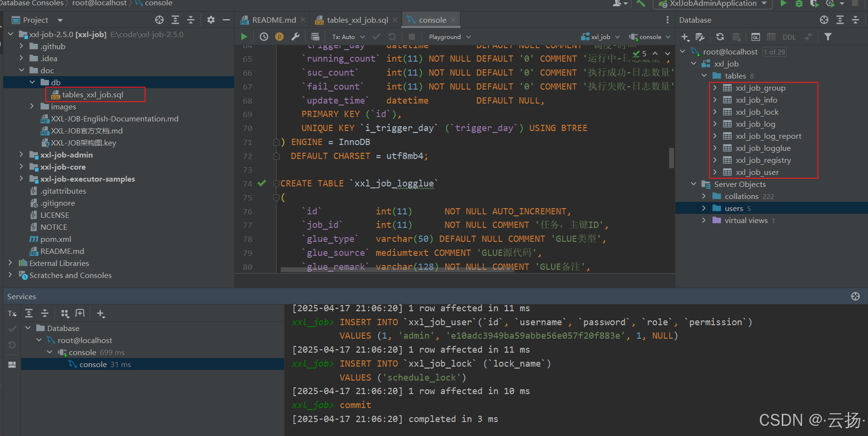This screenshot has height=436, width=868.
Task: Add service plus icon in Services toolbar
Action: click(x=101, y=314)
